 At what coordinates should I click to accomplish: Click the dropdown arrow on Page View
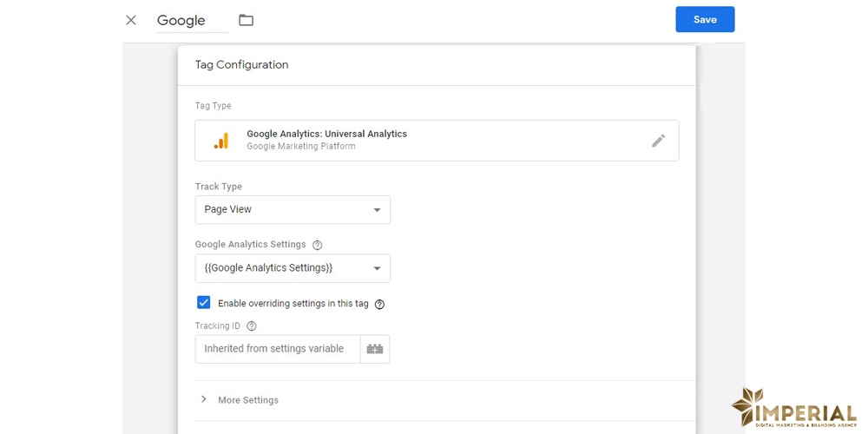tap(377, 210)
